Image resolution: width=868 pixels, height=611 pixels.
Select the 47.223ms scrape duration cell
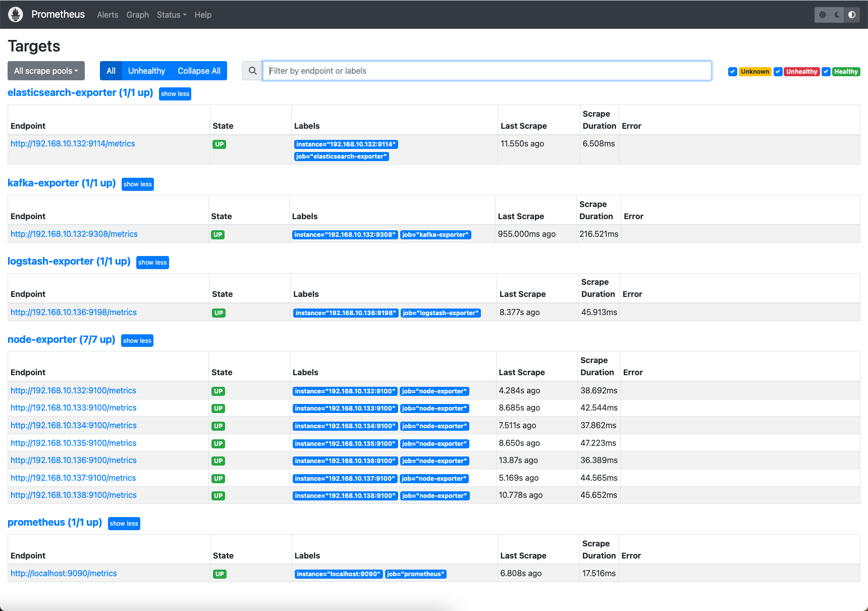coord(599,443)
